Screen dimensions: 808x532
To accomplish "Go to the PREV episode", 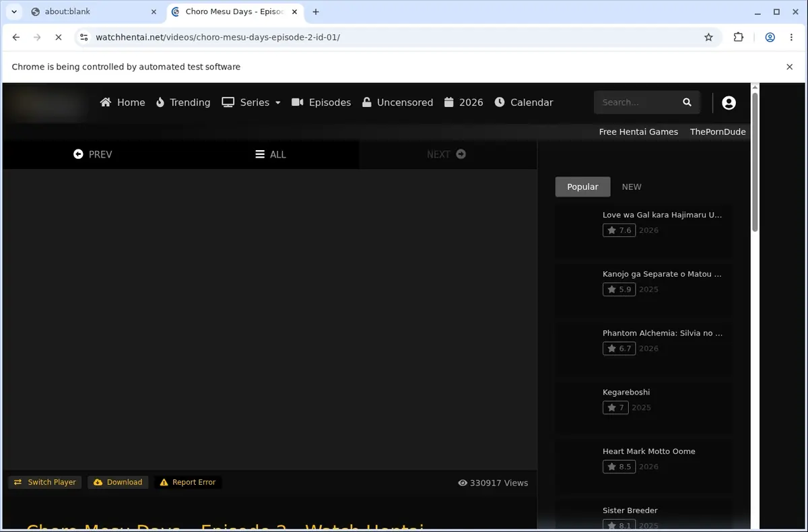I will point(93,154).
